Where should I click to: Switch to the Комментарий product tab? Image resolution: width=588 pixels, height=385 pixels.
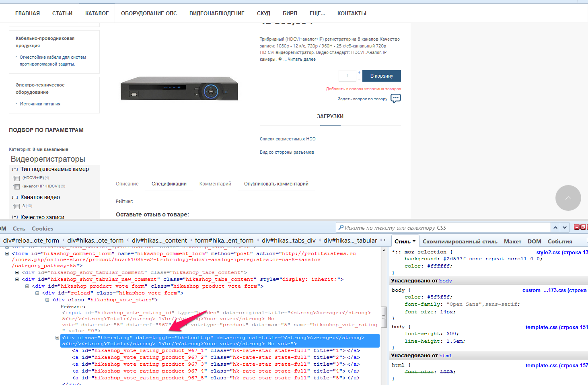coord(215,184)
